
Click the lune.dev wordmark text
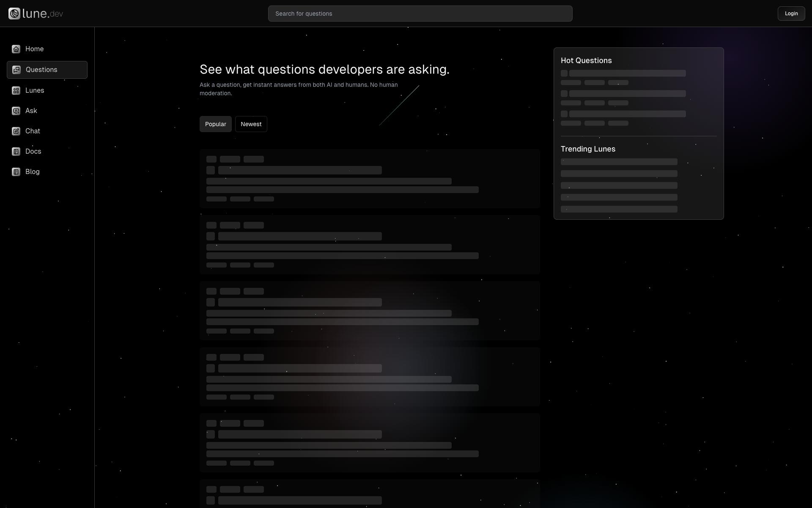(x=42, y=14)
